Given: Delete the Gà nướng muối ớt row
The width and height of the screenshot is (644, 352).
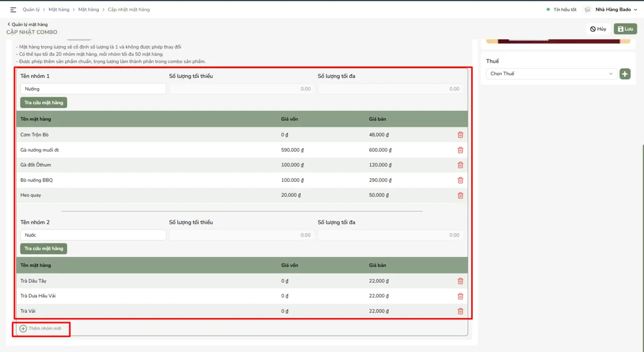Looking at the screenshot, I should point(460,150).
